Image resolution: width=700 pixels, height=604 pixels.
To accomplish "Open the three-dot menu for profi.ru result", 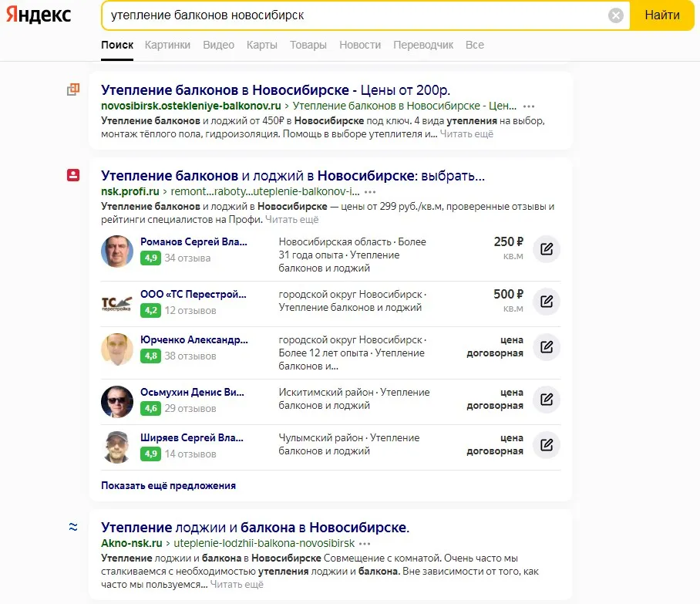I will [370, 192].
